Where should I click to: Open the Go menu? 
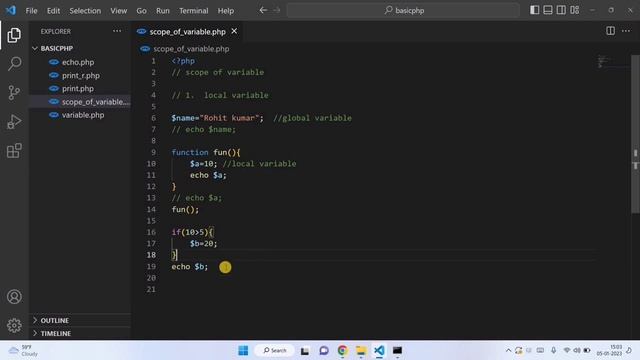(x=141, y=11)
